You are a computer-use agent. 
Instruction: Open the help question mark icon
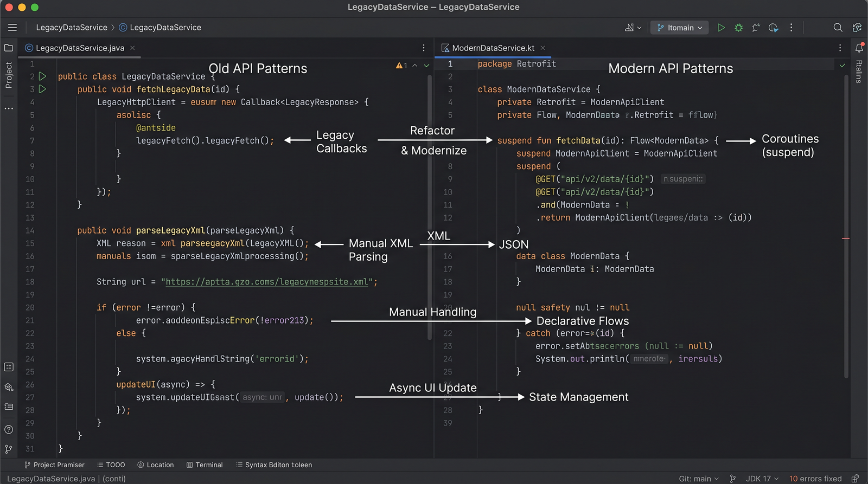coord(9,430)
